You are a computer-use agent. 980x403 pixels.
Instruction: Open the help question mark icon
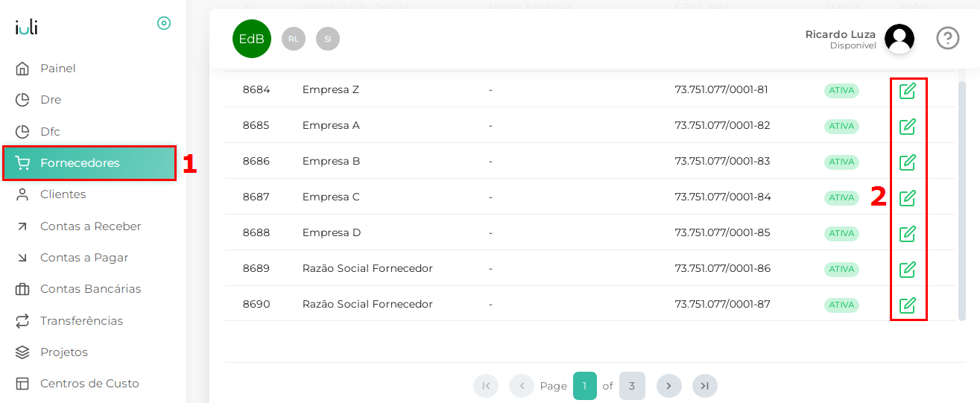(947, 38)
